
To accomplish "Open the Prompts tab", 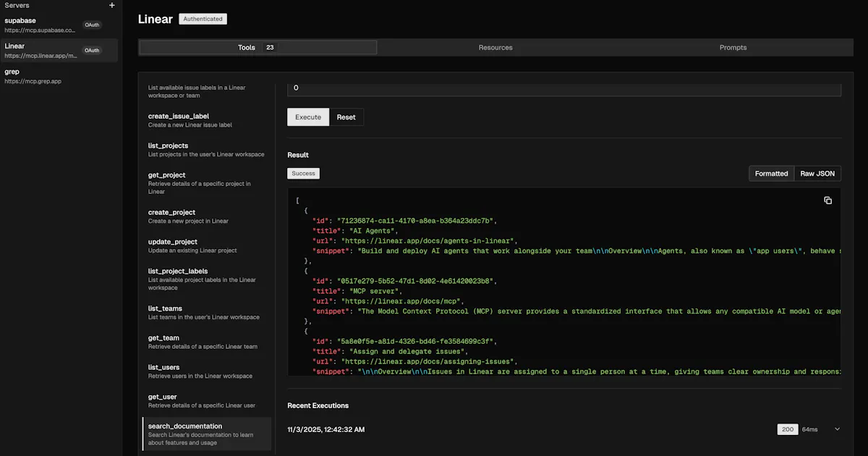I will pos(733,48).
